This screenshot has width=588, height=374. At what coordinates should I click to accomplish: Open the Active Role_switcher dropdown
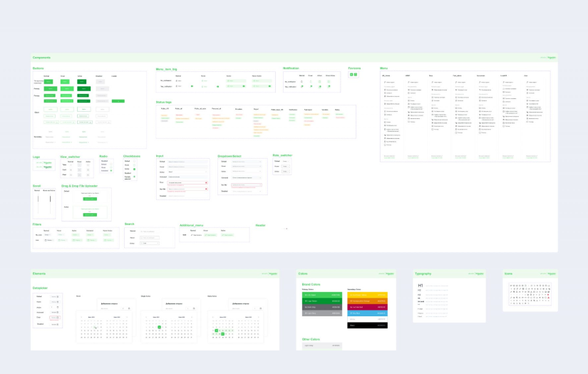point(286,171)
